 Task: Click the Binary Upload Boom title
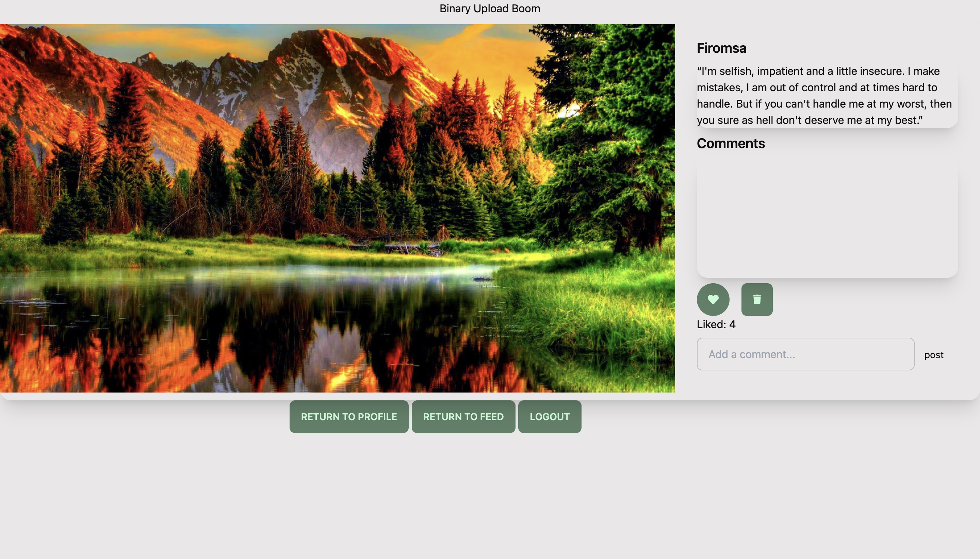pyautogui.click(x=490, y=9)
